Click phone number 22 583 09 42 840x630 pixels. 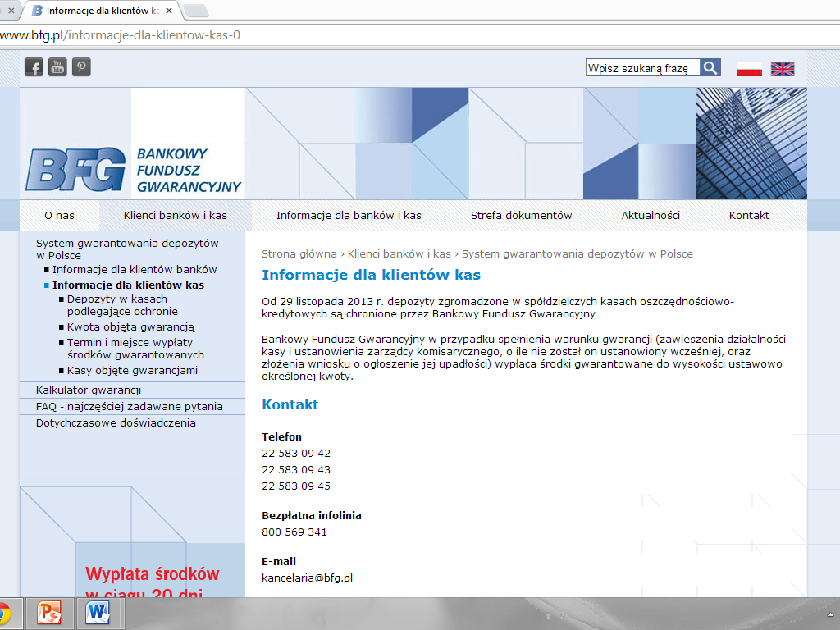(296, 453)
